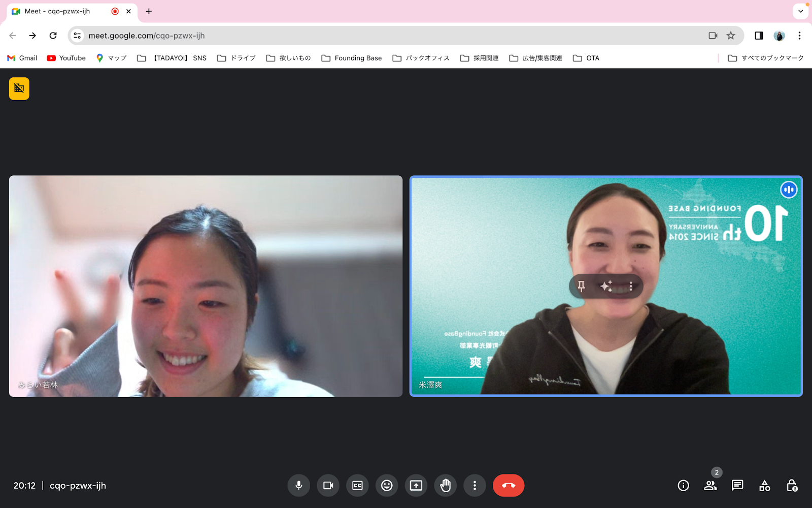Open マップ bookmark
The height and width of the screenshot is (508, 812).
pyautogui.click(x=111, y=58)
